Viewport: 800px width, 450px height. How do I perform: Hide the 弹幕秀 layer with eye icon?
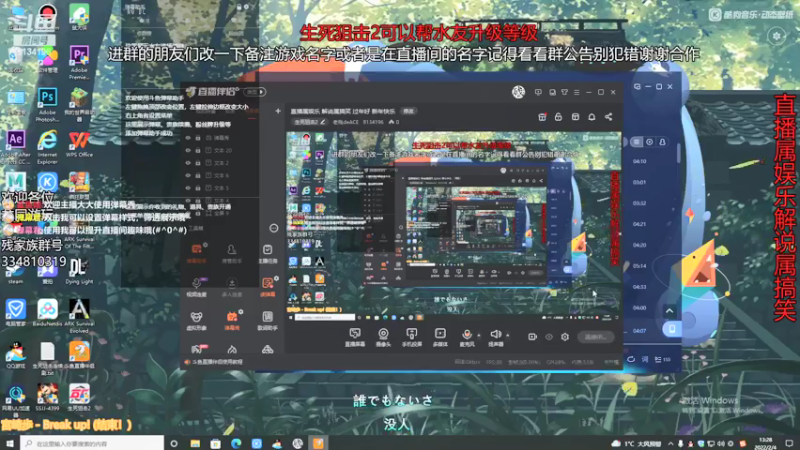pyautogui.click(x=188, y=138)
